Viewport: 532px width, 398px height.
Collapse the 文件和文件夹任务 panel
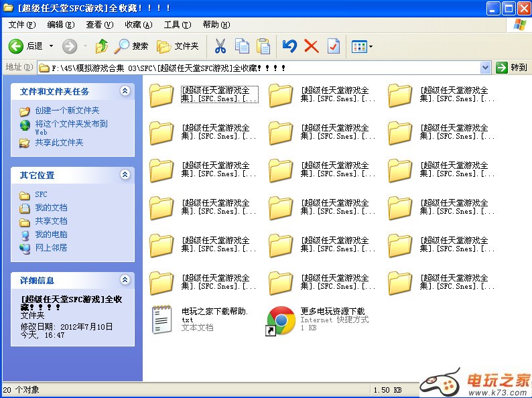(125, 91)
